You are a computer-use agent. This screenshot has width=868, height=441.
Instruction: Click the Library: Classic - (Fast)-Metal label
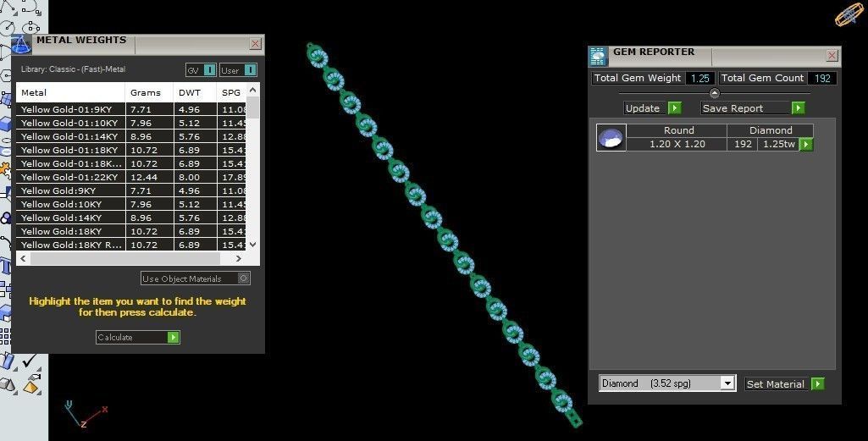click(x=73, y=69)
